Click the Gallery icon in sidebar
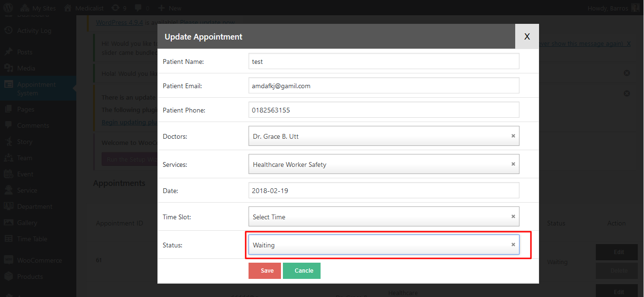The width and height of the screenshot is (644, 297). pos(9,223)
